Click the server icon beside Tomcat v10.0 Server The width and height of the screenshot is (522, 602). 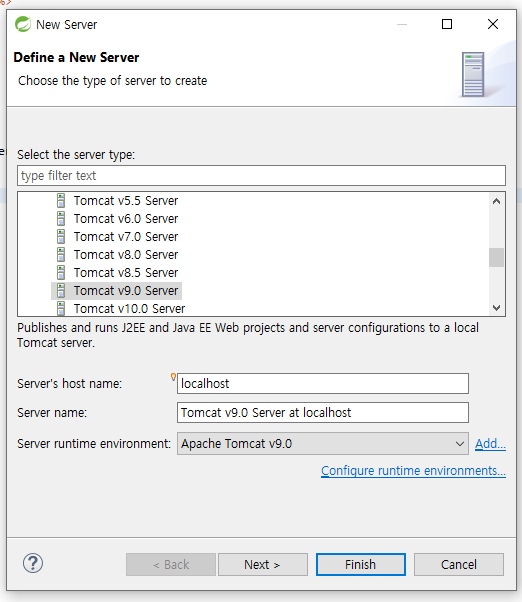tap(61, 308)
